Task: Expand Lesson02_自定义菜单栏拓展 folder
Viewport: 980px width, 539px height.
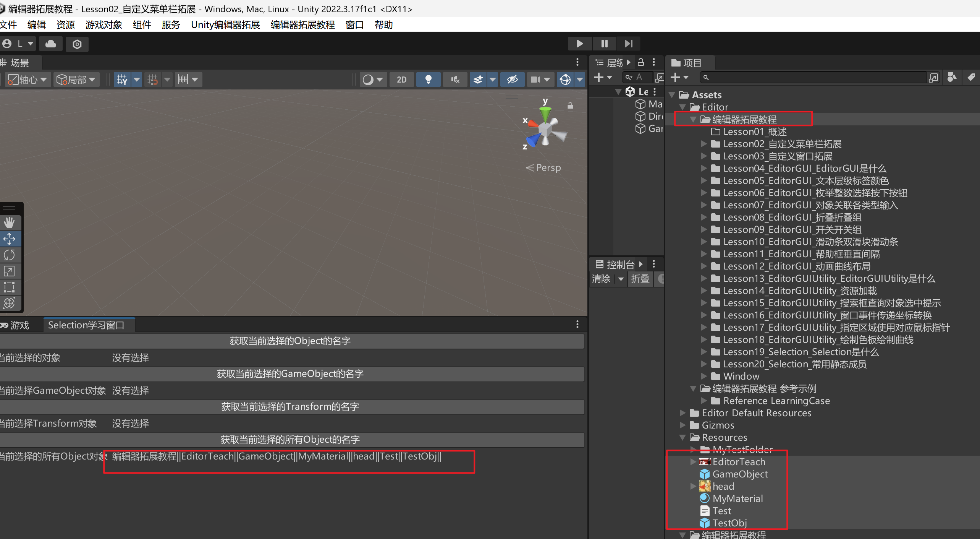Action: coord(703,144)
